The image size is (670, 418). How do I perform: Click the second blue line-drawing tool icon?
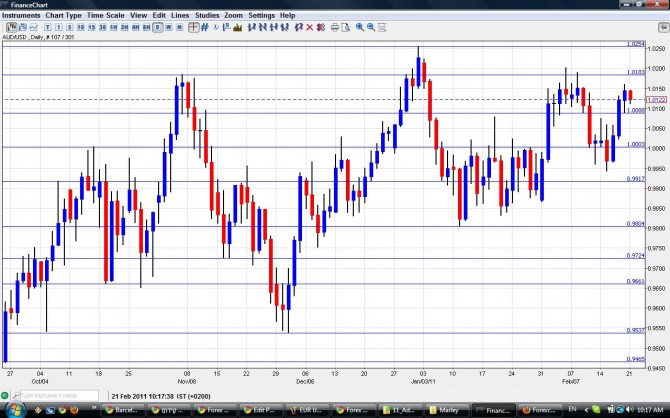(263, 27)
